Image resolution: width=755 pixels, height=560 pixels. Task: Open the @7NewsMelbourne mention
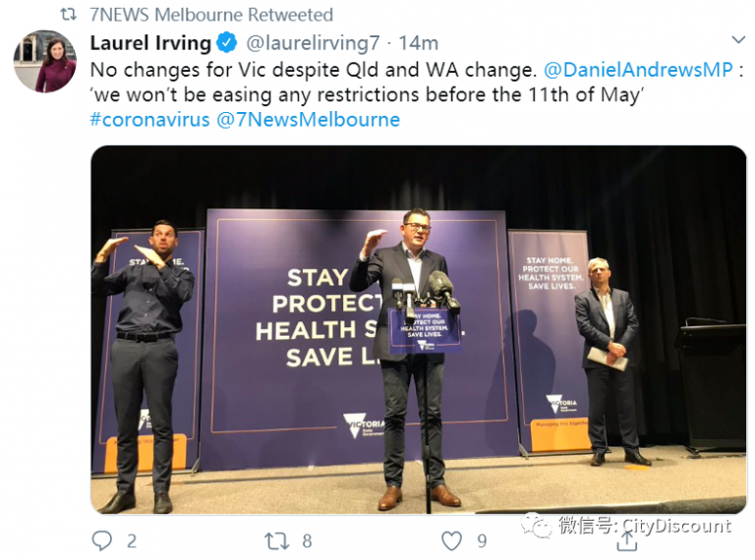click(308, 119)
